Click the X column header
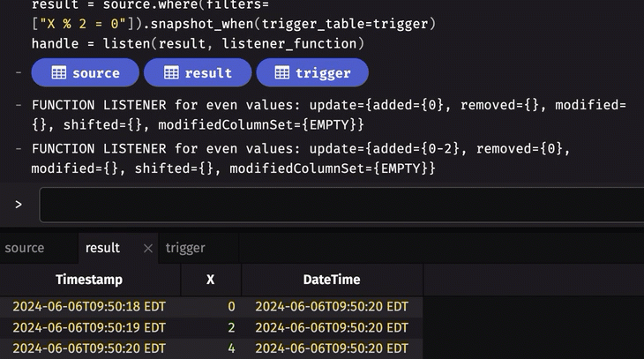Viewport: 644px width, 359px height. pyautogui.click(x=210, y=280)
